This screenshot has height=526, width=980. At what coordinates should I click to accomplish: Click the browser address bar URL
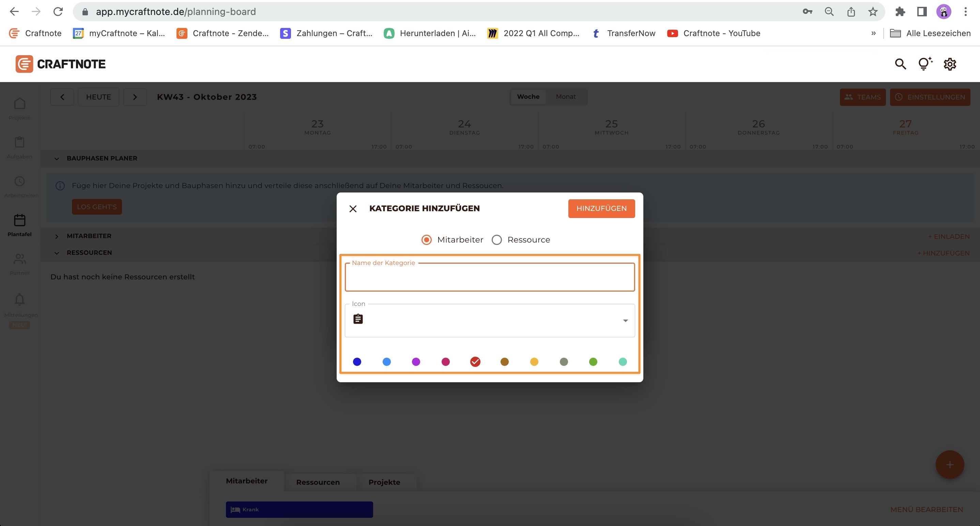176,12
